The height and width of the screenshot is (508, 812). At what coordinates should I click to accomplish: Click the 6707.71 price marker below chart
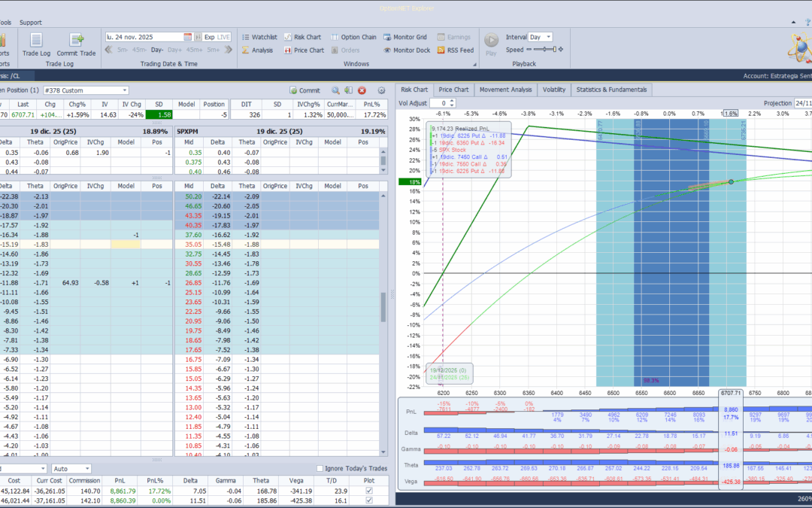pos(731,393)
